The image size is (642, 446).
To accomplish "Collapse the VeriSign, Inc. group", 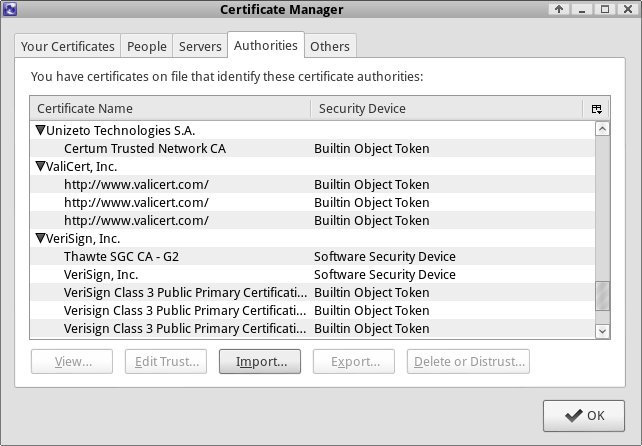I will point(40,238).
